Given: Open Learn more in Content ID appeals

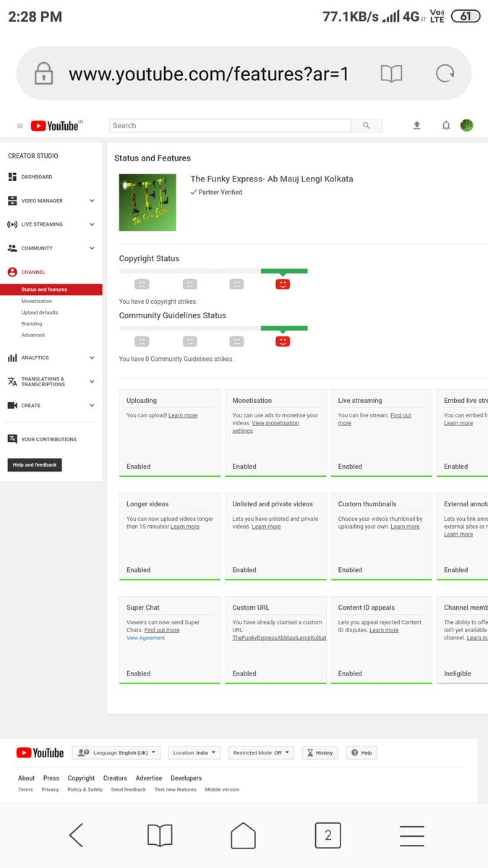Looking at the screenshot, I should (x=384, y=630).
